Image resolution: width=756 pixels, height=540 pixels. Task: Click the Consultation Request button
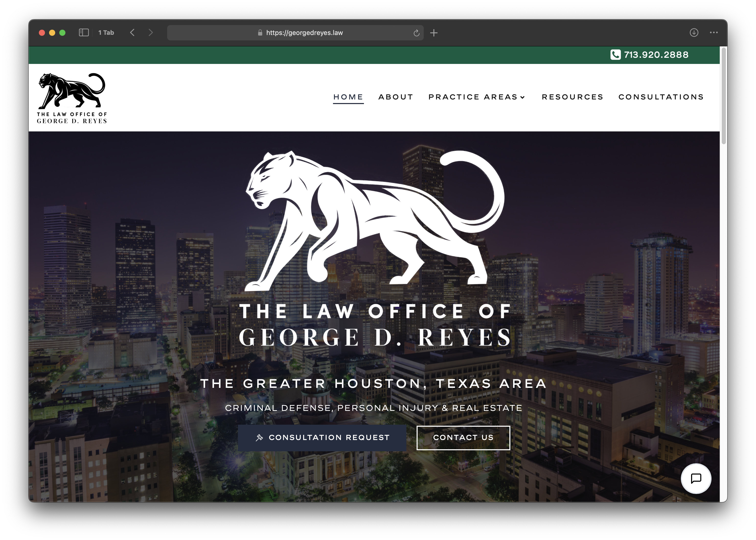tap(322, 437)
